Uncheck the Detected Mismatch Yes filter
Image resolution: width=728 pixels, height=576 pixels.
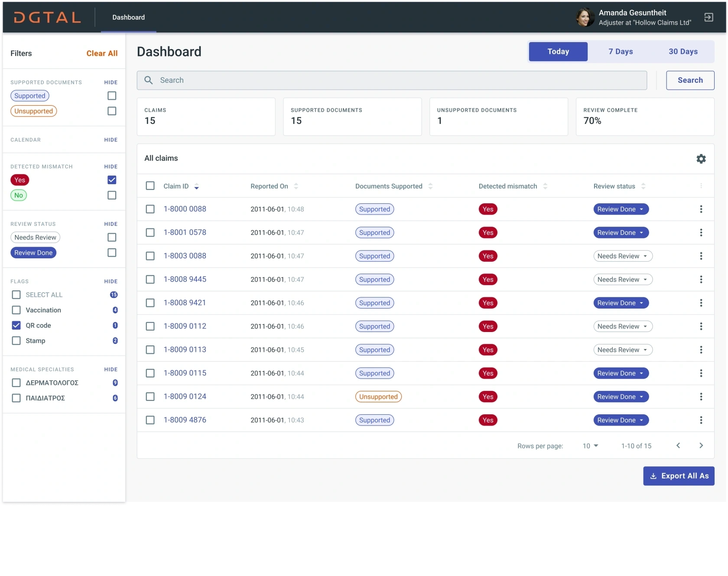(x=112, y=180)
